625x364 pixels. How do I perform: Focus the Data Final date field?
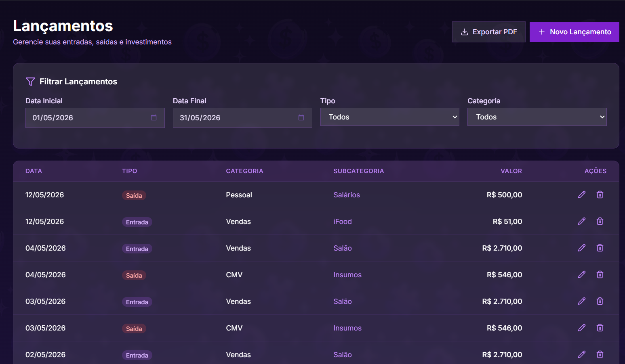click(242, 118)
